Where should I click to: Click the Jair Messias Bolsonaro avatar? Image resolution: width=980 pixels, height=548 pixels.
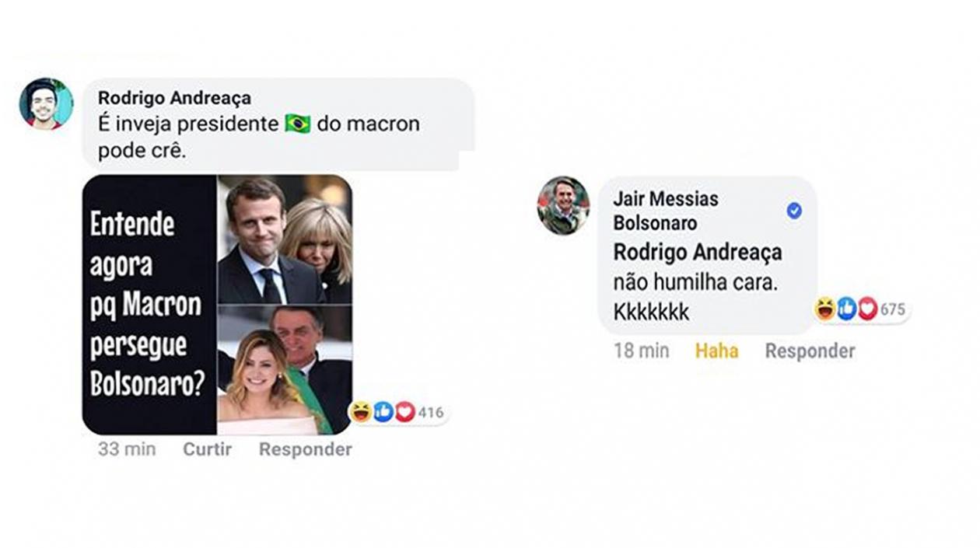(x=563, y=205)
